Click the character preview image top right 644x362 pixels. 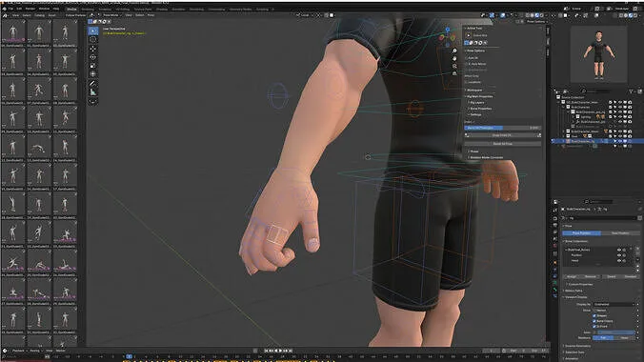point(599,54)
